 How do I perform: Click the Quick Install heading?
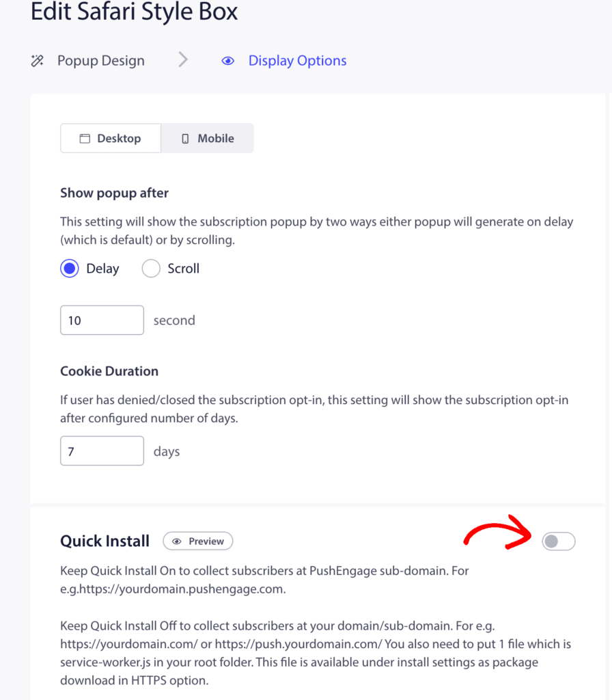click(x=105, y=541)
